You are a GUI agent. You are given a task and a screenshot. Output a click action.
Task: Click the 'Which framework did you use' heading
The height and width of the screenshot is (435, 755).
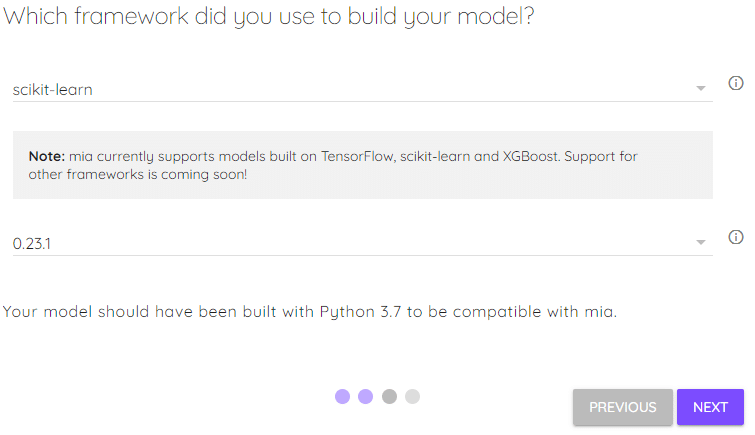click(x=269, y=16)
